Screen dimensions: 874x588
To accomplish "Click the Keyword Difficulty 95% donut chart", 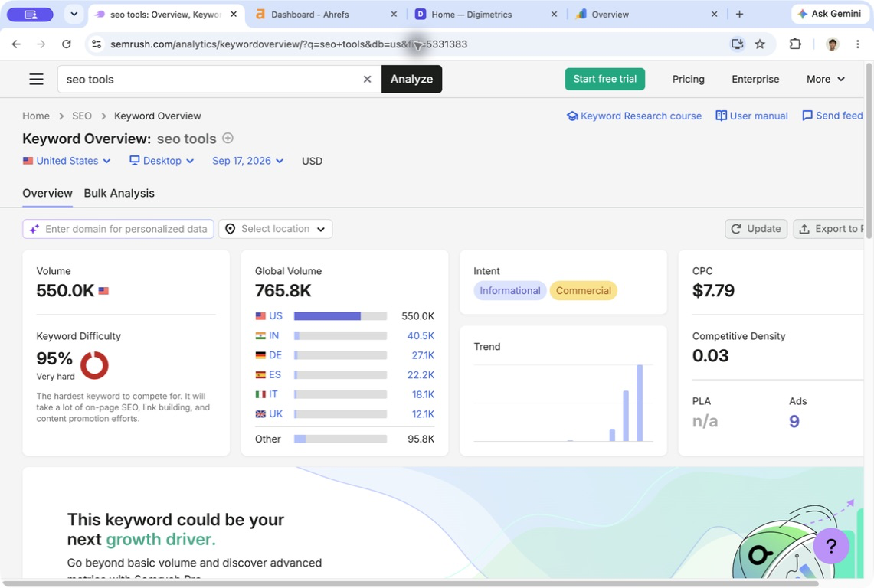I will pyautogui.click(x=94, y=366).
